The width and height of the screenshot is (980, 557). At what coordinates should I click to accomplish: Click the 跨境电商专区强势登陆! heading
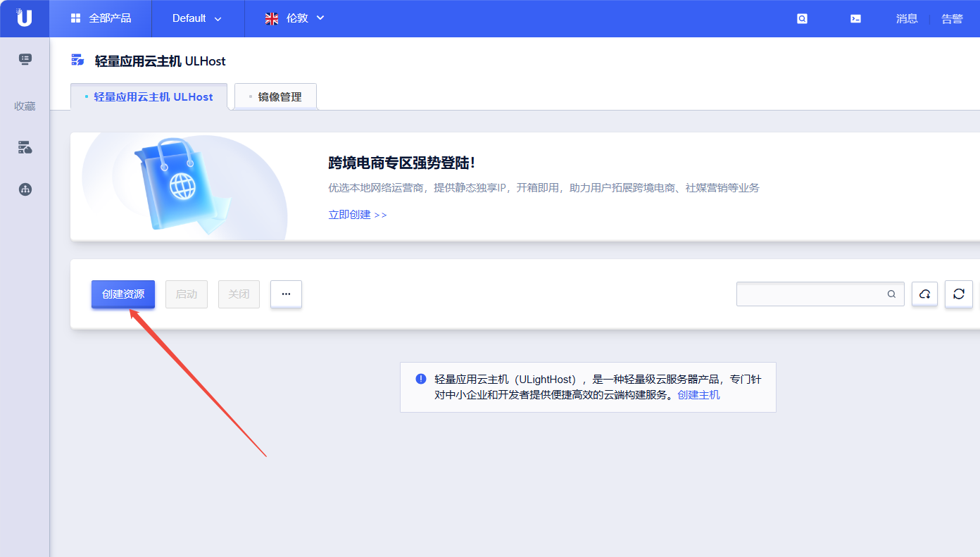401,163
